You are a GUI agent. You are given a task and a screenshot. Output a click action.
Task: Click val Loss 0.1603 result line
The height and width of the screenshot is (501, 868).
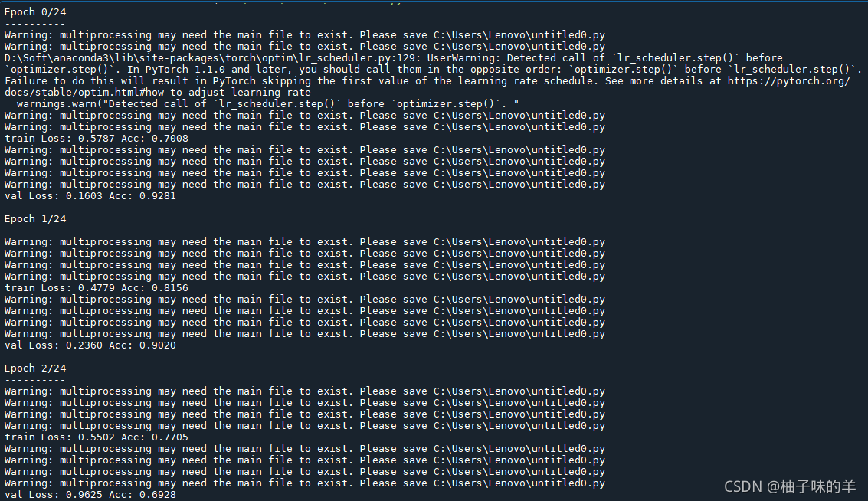90,196
